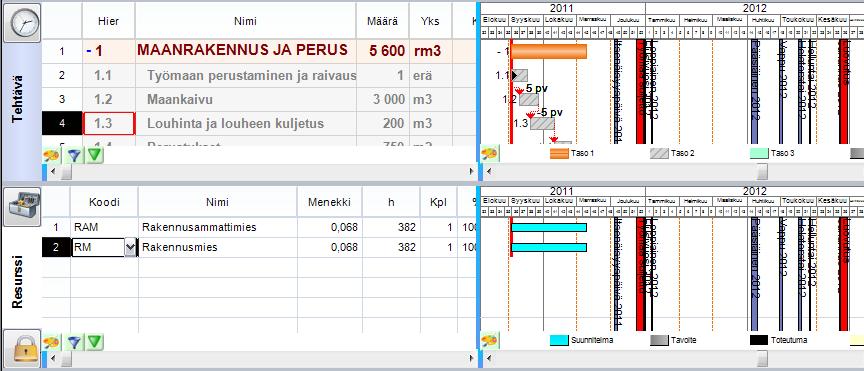Image resolution: width=864 pixels, height=371 pixels.
Task: Click the gray Tavoite legend swatch
Action: pos(659,340)
